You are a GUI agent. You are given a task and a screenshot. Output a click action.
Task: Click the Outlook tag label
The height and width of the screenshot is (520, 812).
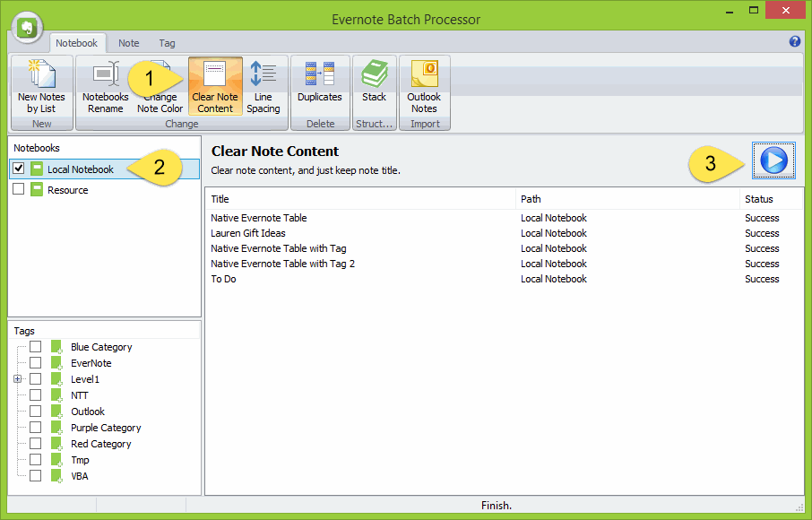point(88,412)
